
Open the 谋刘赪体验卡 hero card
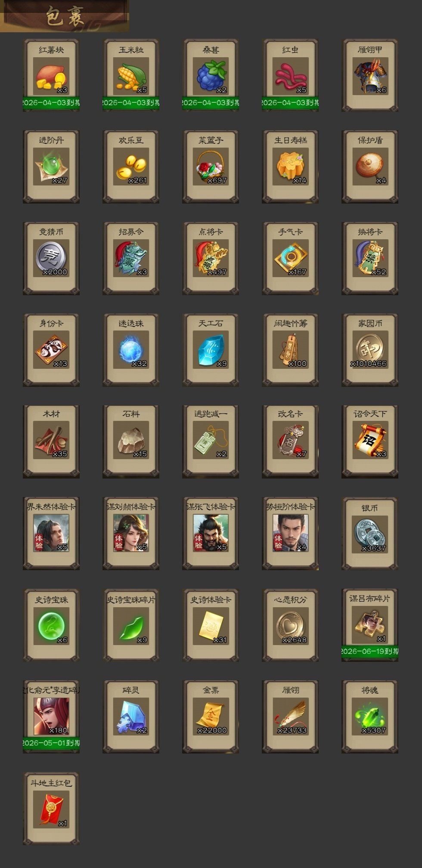(x=131, y=533)
